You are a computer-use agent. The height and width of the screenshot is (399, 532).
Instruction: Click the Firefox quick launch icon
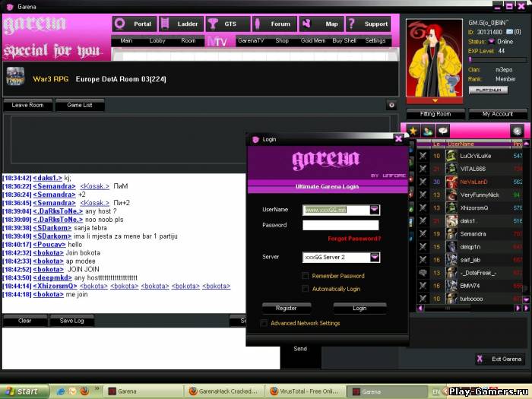[x=84, y=391]
